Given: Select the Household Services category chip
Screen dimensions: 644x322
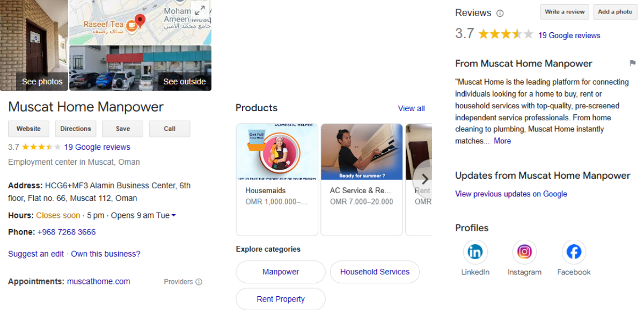Looking at the screenshot, I should click(375, 272).
